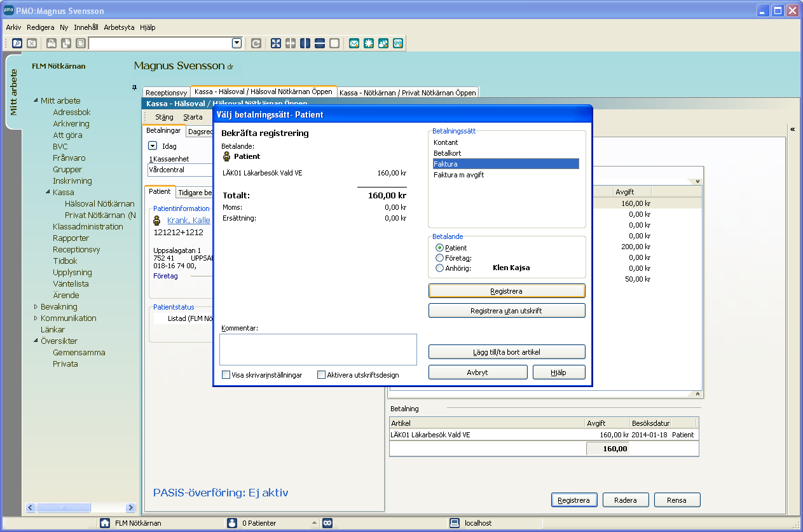Screen dimensions: 803x532
Task: Click the Radera button in Kassa window
Action: coord(626,500)
